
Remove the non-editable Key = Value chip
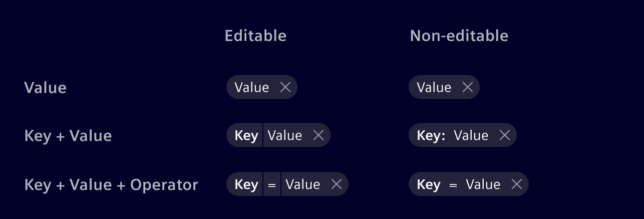click(x=517, y=184)
